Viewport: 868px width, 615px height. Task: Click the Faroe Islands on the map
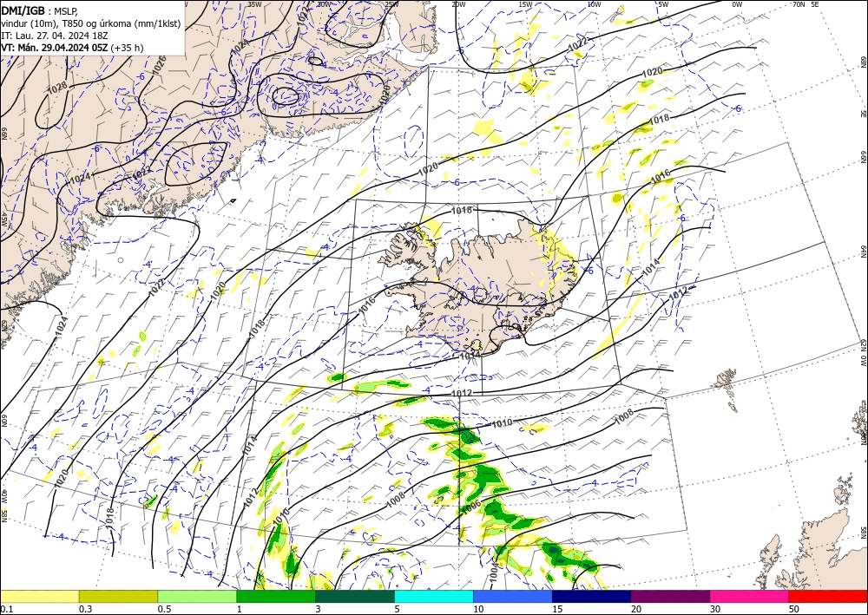click(727, 387)
